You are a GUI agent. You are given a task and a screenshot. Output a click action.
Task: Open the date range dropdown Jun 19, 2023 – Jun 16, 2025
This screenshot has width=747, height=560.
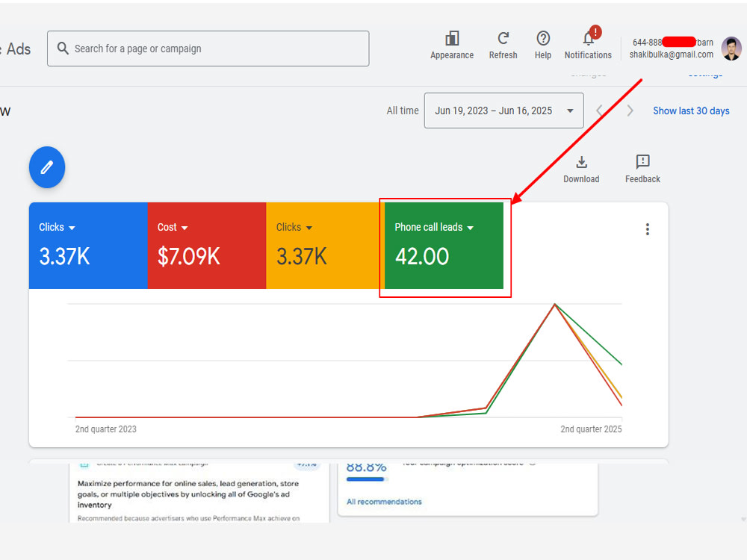pos(503,111)
